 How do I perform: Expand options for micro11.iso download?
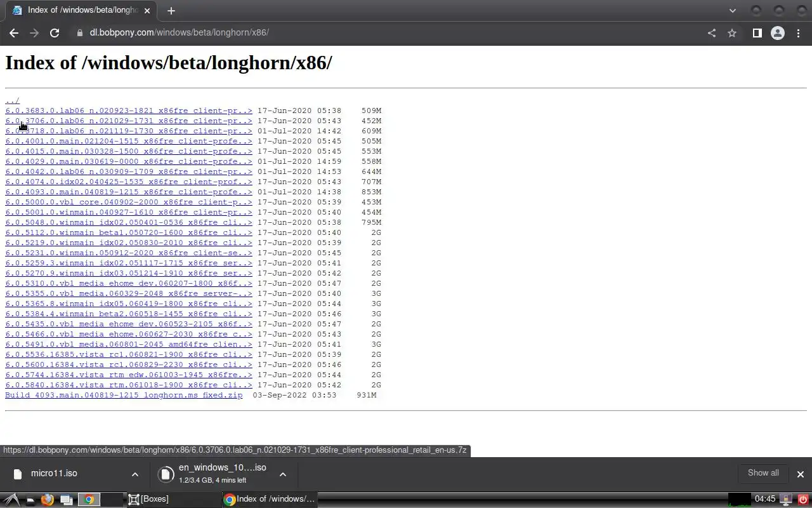135,474
